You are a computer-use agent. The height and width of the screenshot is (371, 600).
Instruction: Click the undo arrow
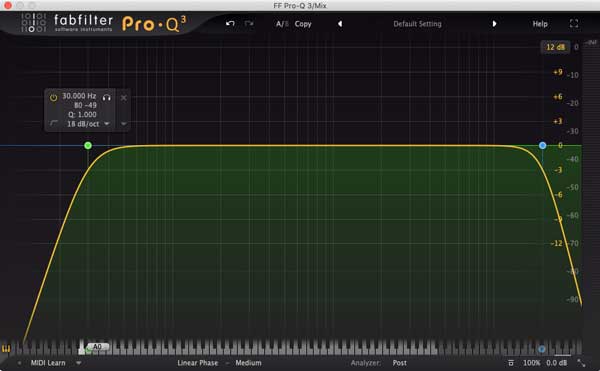230,24
